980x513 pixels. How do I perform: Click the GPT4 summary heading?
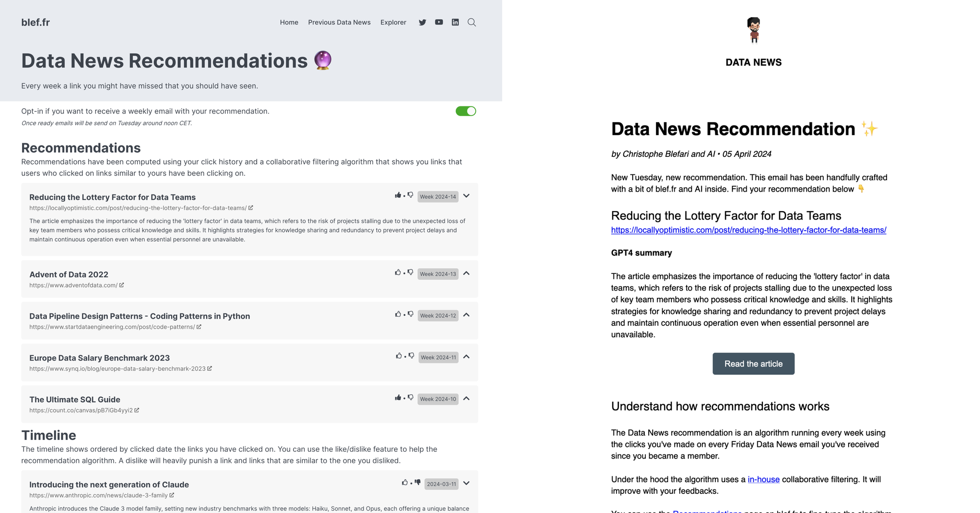(641, 253)
